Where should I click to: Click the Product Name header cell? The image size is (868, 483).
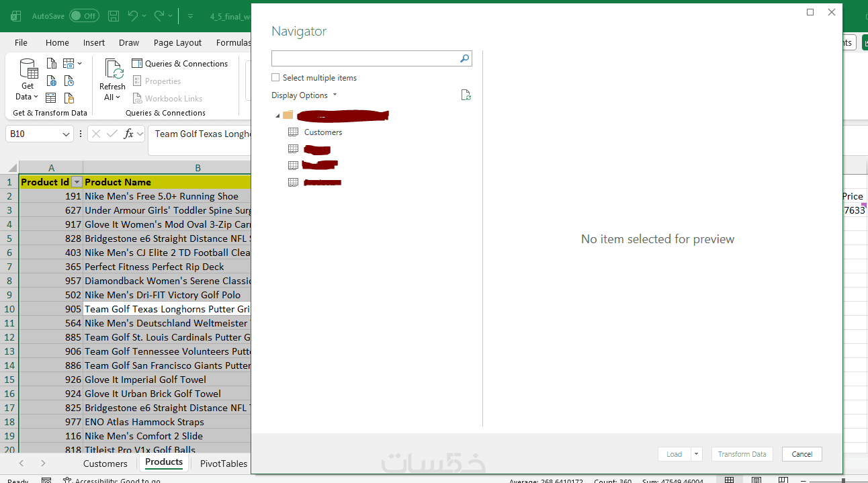[x=167, y=182]
